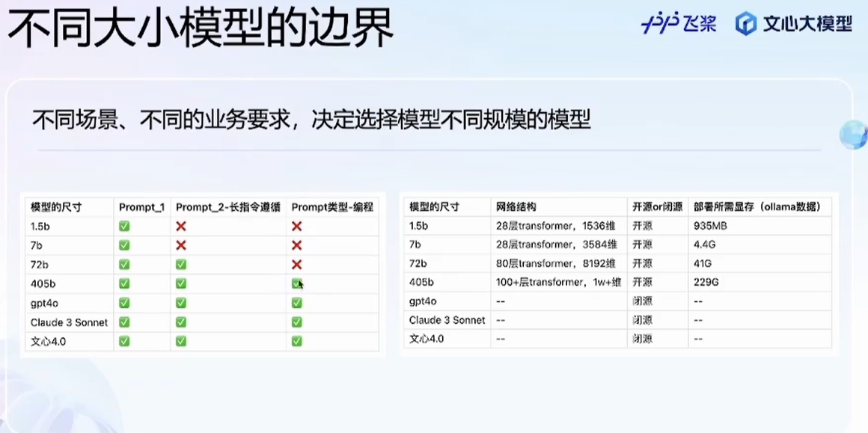Click the cell 100+层transformer，1w+维
The image size is (868, 433).
click(558, 282)
